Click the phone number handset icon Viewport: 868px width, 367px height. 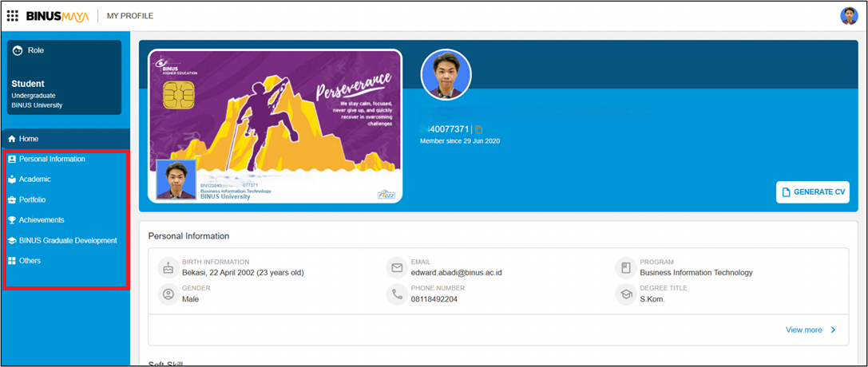pyautogui.click(x=396, y=294)
